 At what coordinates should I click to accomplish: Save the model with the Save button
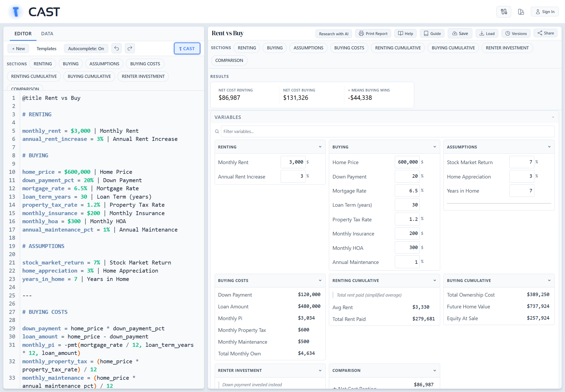[x=460, y=33]
